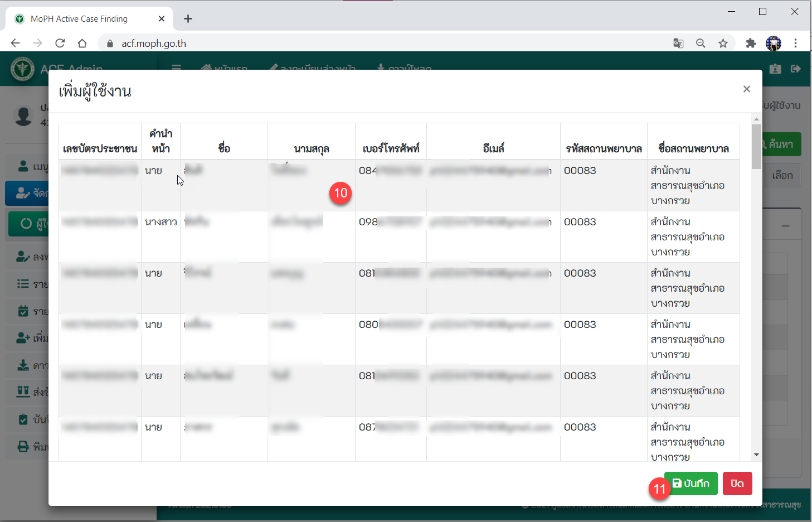Click the dialog scrollbar up arrow

coord(756,119)
